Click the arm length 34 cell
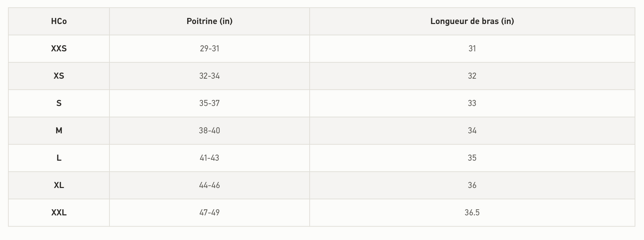 pyautogui.click(x=472, y=130)
